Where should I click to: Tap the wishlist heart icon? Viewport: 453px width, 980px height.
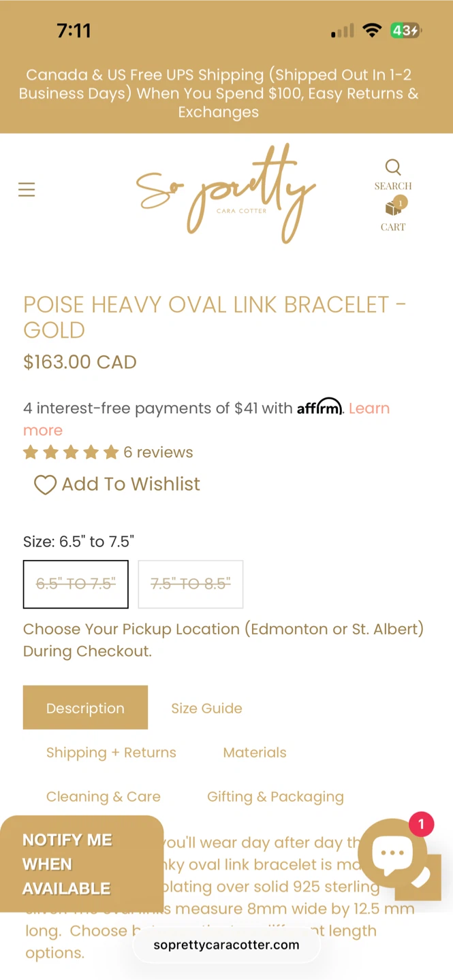45,485
